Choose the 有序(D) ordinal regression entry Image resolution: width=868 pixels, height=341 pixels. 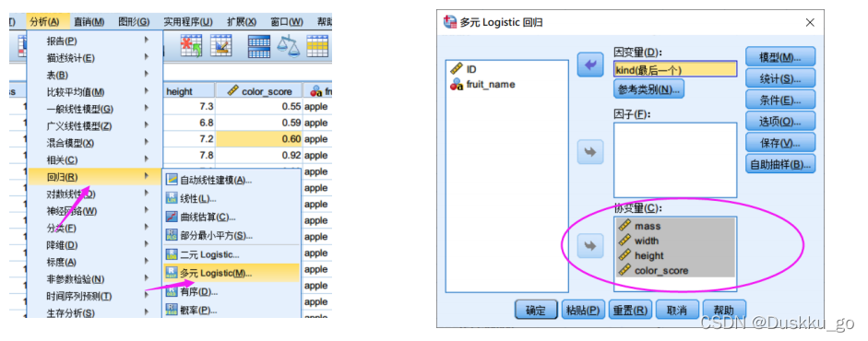232,291
